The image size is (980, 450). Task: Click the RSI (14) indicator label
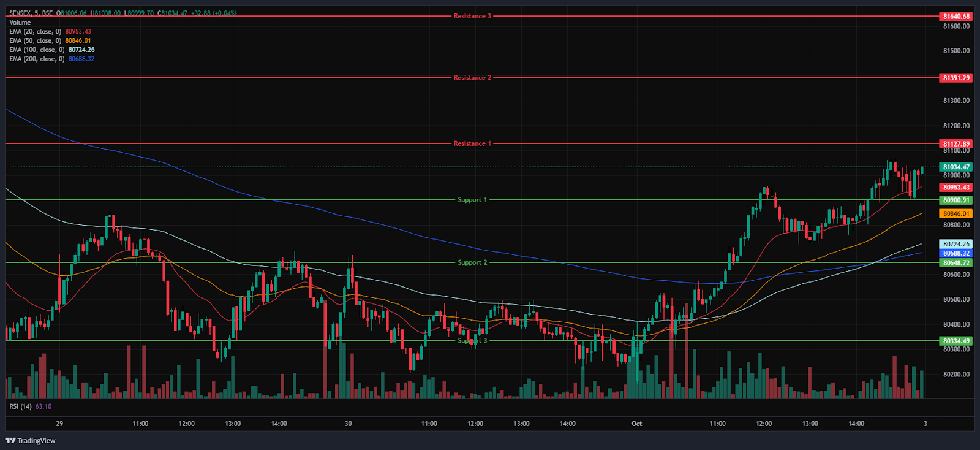point(21,406)
